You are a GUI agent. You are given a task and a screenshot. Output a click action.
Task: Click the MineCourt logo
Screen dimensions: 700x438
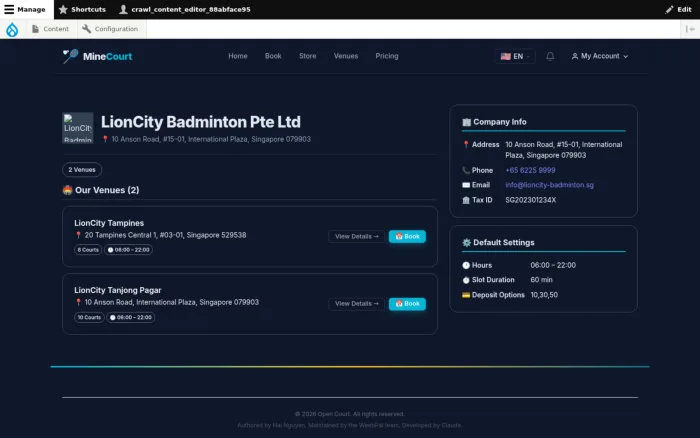[x=97, y=56]
